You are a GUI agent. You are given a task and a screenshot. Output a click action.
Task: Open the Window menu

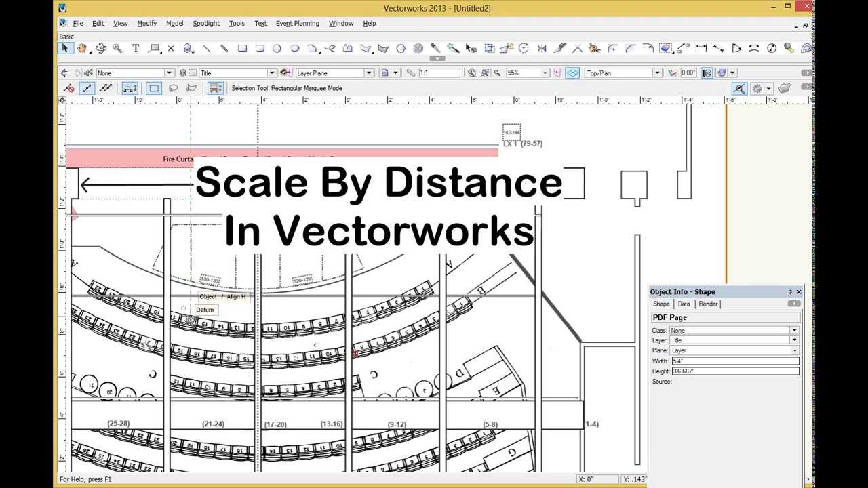point(341,23)
